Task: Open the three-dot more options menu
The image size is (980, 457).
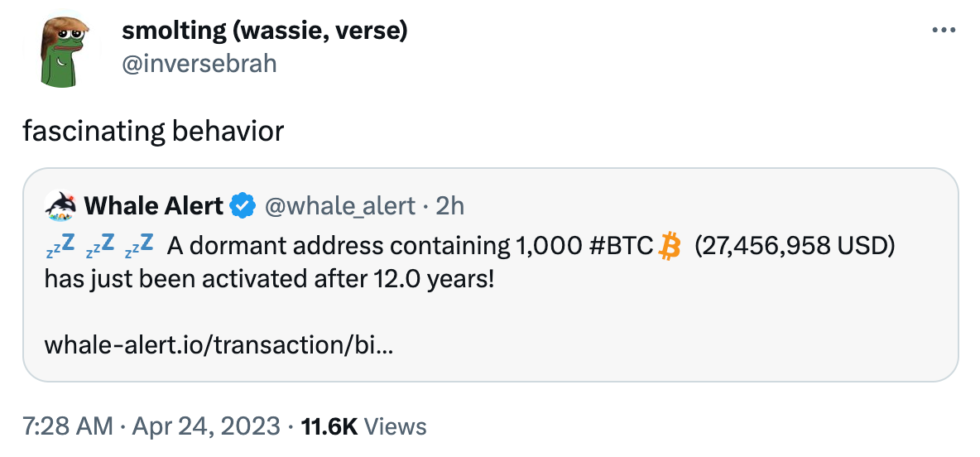Action: click(x=943, y=30)
